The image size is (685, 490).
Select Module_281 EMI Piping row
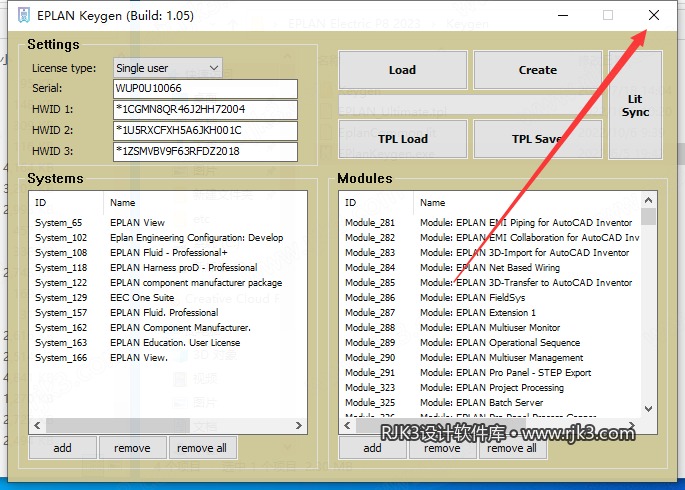[490, 223]
